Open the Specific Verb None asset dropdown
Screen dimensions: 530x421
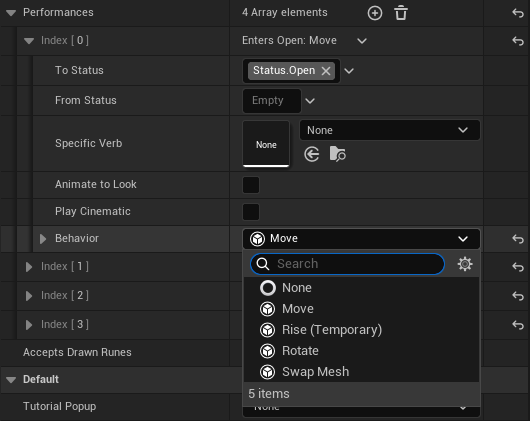pyautogui.click(x=390, y=130)
